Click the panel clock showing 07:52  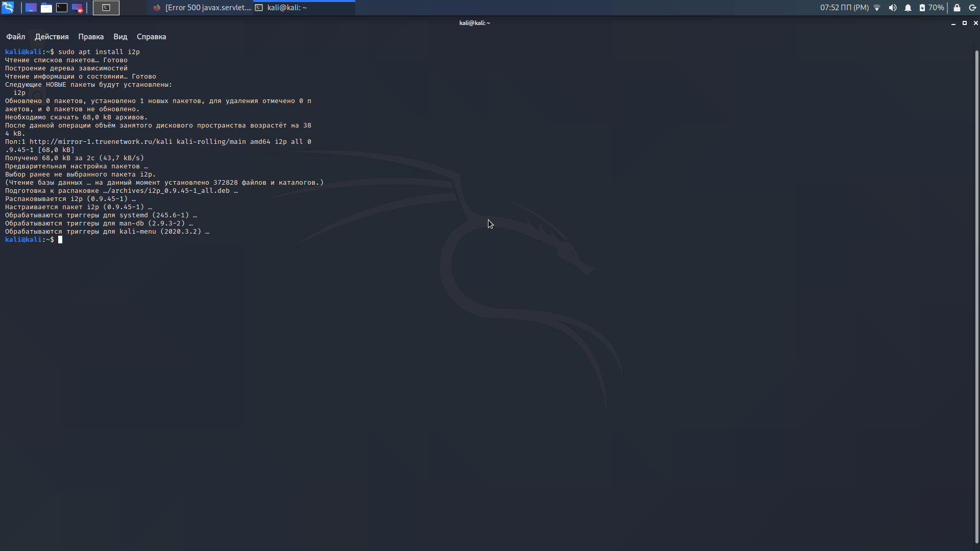(844, 8)
